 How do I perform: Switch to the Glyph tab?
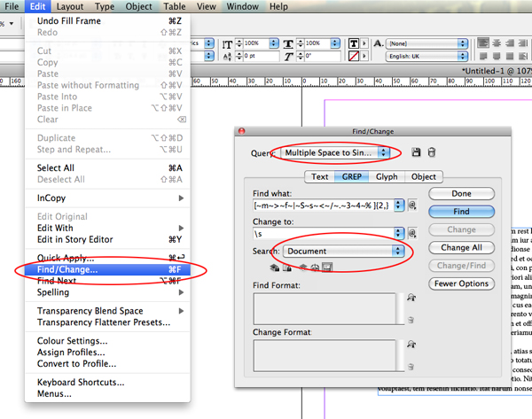[387, 176]
